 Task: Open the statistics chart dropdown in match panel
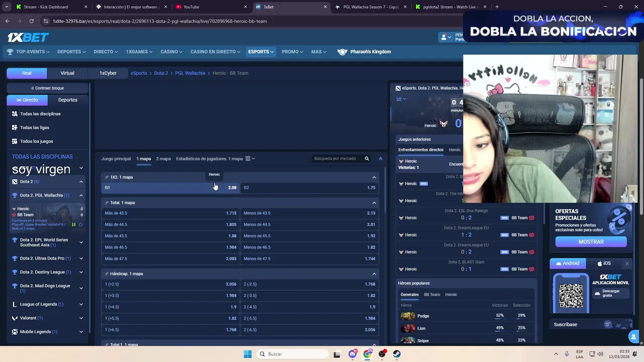tap(401, 99)
